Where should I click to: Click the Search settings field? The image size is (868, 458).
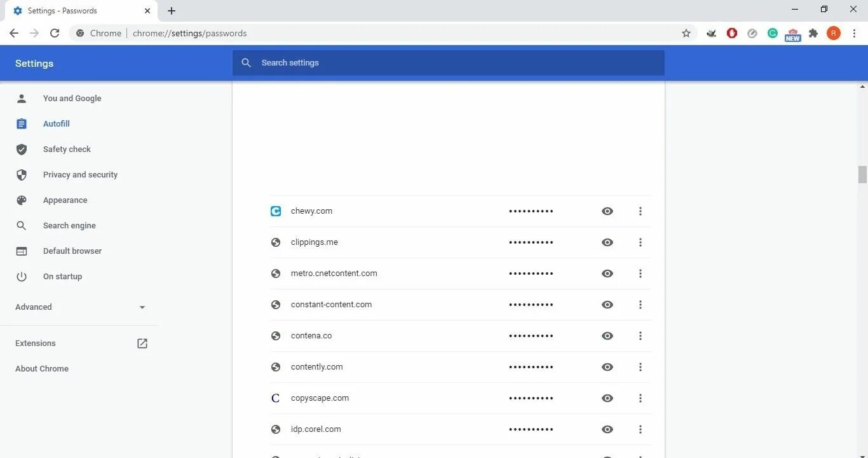pos(449,63)
